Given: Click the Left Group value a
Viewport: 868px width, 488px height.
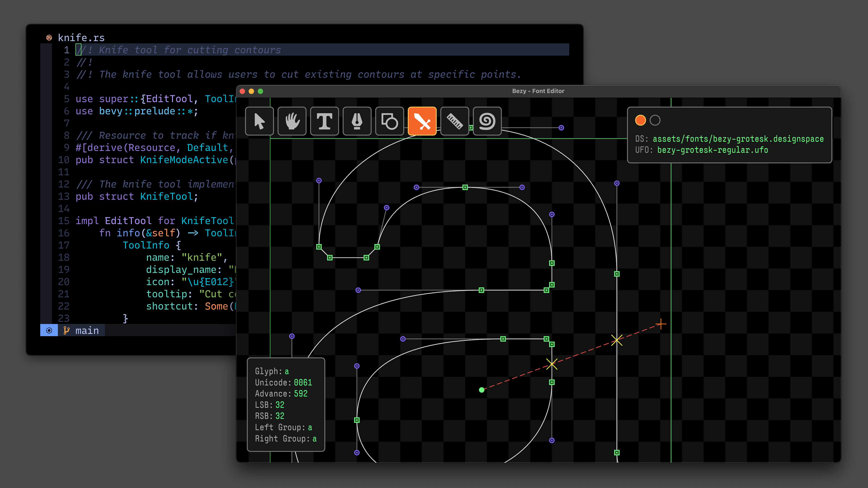Looking at the screenshot, I should click(310, 427).
